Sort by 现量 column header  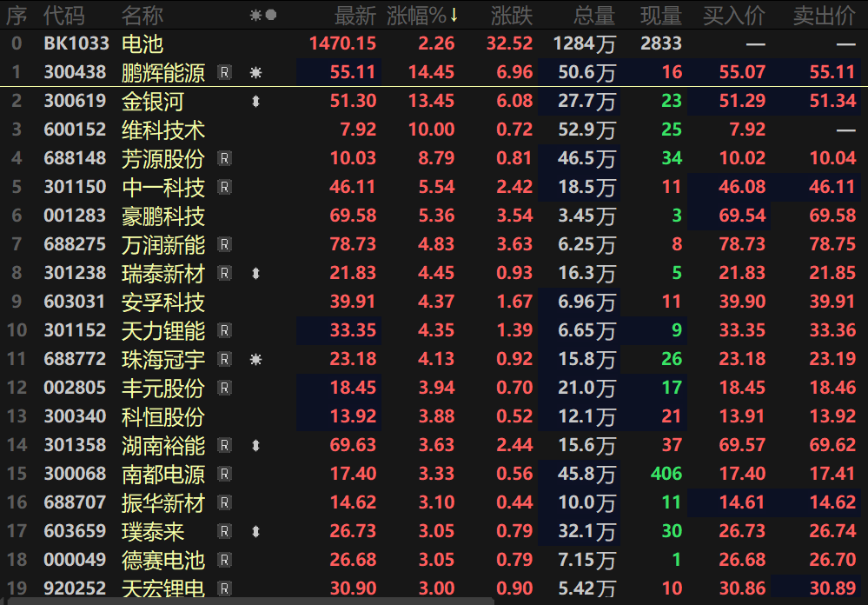click(x=661, y=16)
